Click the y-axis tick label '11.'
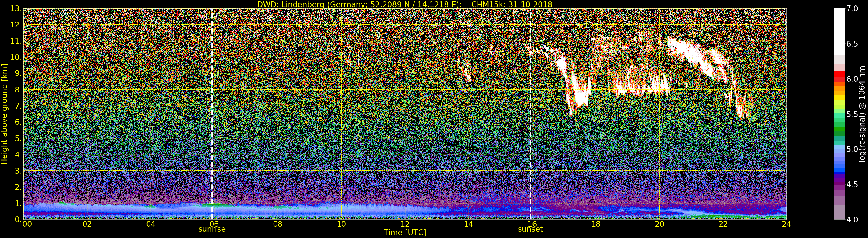The image size is (868, 238). [x=16, y=41]
